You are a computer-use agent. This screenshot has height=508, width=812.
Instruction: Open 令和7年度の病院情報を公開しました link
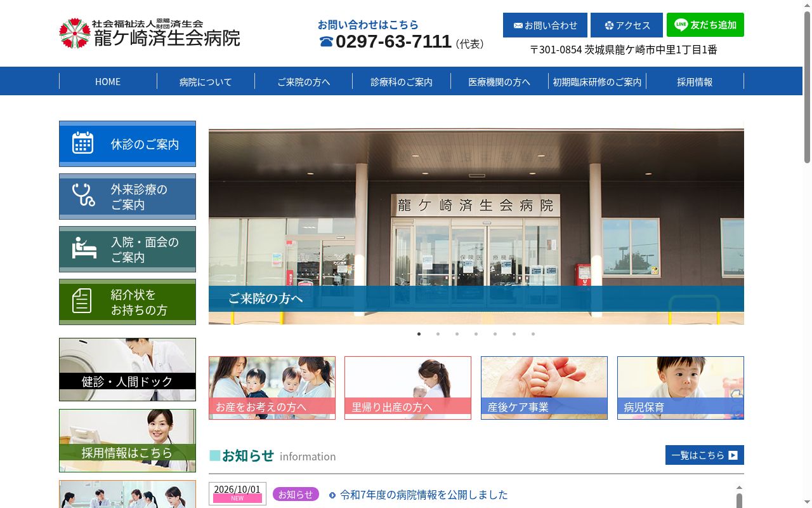424,495
